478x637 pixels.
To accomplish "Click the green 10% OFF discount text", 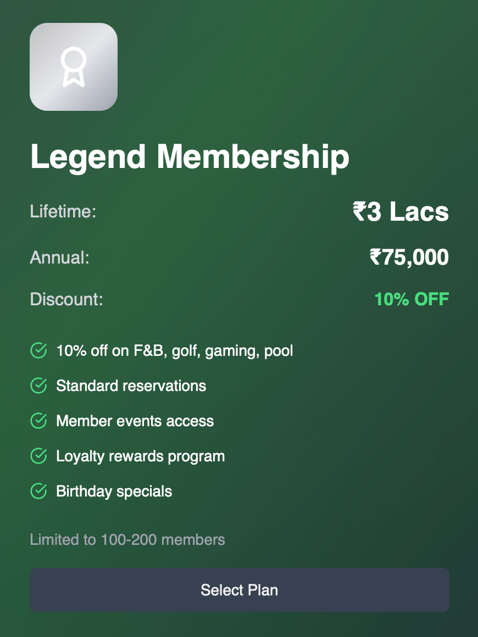I will (x=411, y=299).
